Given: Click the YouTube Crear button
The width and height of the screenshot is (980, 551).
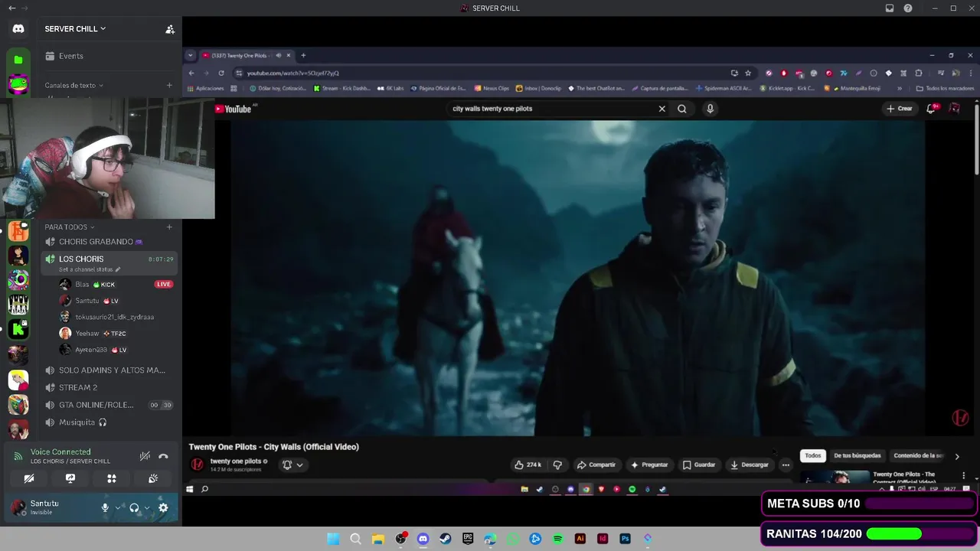Looking at the screenshot, I should (x=900, y=109).
